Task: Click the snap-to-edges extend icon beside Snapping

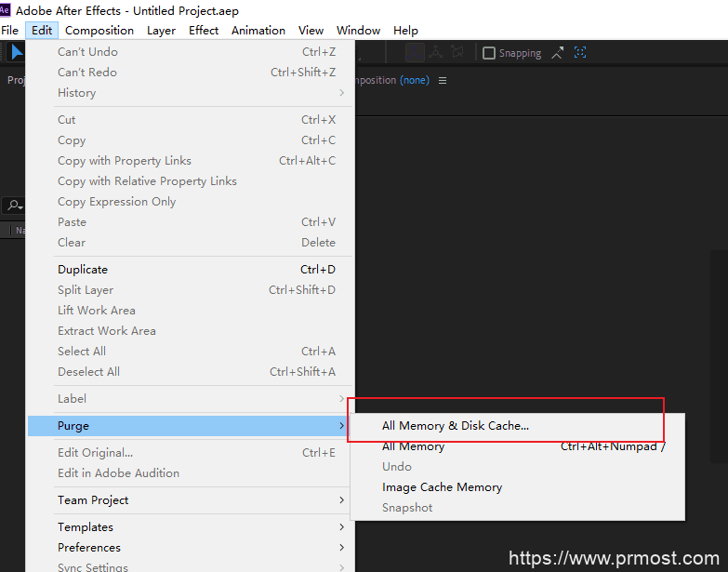Action: pos(558,52)
